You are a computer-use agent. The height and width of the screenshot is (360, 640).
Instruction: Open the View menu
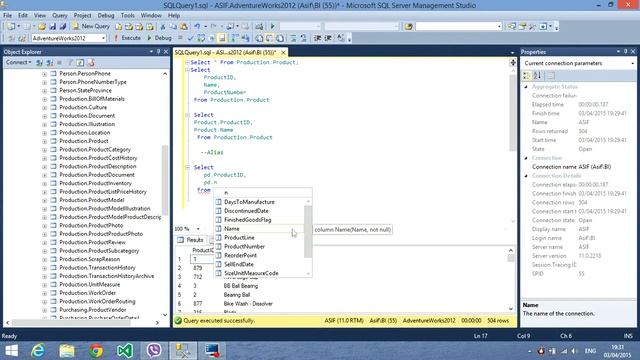pos(40,15)
